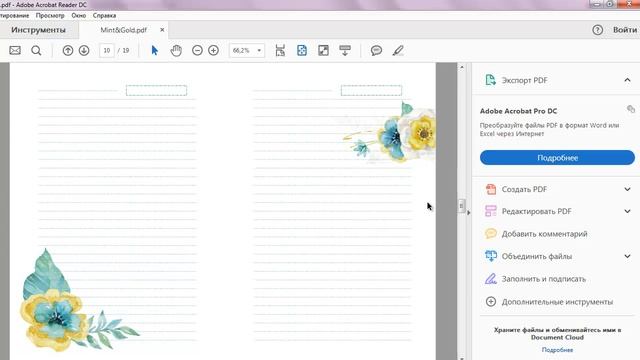Select the highlight text pen tool
Viewport: 640px width, 360px height.
(x=398, y=50)
